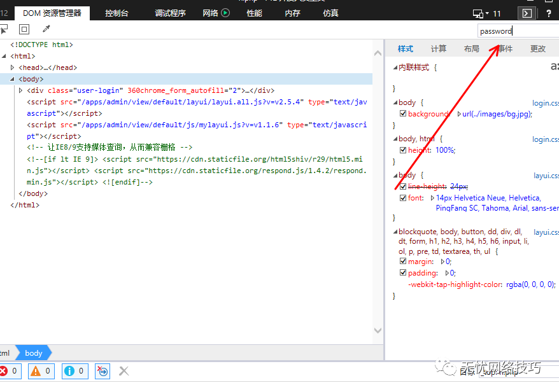Expand the div user-login node
Screen dimensions: 559x392
pos(20,90)
